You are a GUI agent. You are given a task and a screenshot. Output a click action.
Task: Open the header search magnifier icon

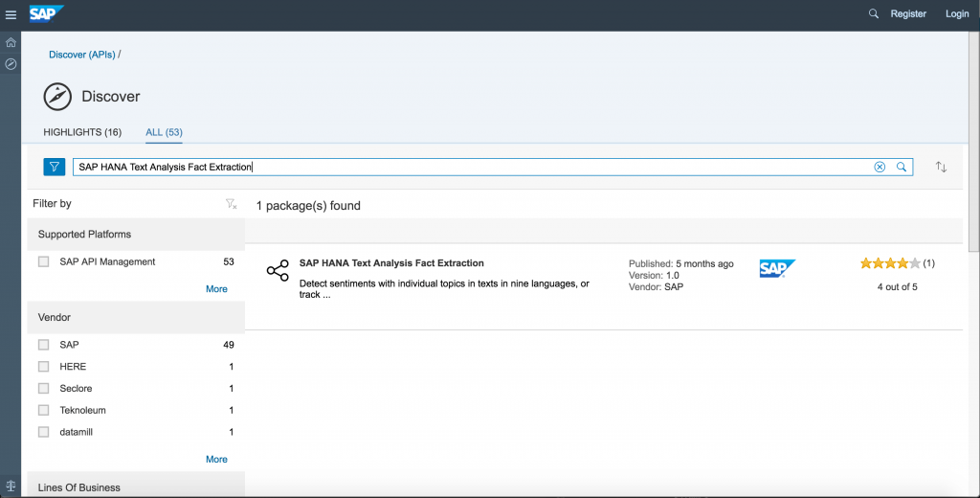click(873, 13)
